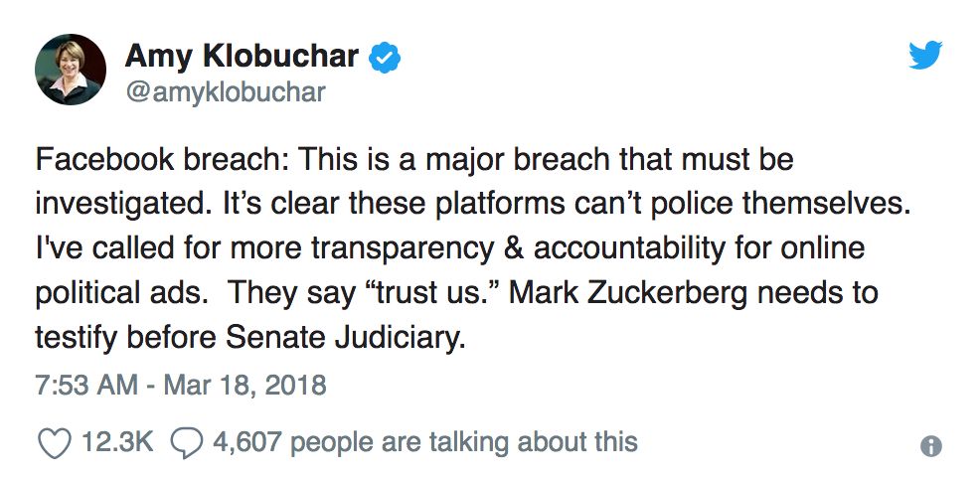Screen dimensions: 980x479
Task: Click the blue verified badge
Action: (x=386, y=58)
